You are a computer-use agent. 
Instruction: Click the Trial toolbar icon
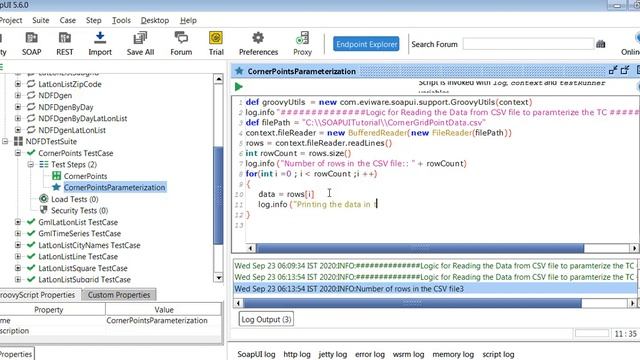coord(216,38)
